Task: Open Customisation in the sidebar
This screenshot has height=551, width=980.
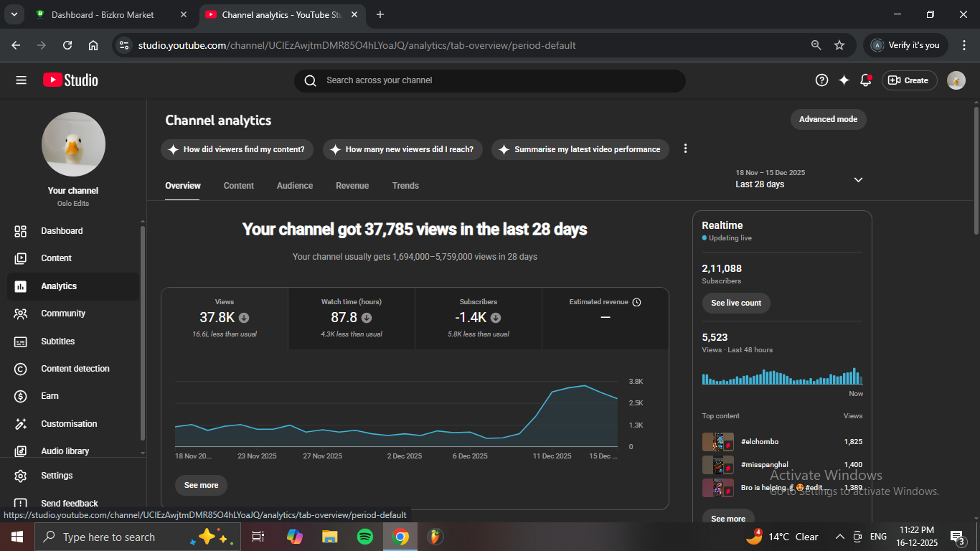Action: point(68,424)
